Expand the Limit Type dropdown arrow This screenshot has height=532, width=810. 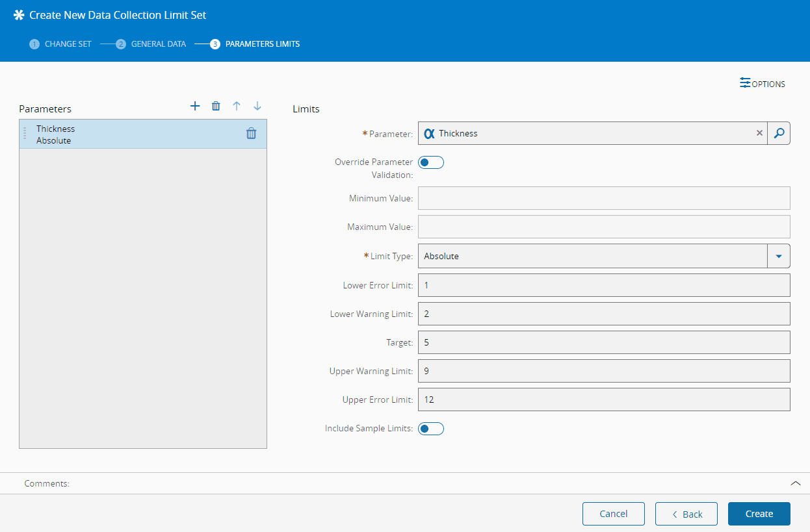pyautogui.click(x=779, y=256)
